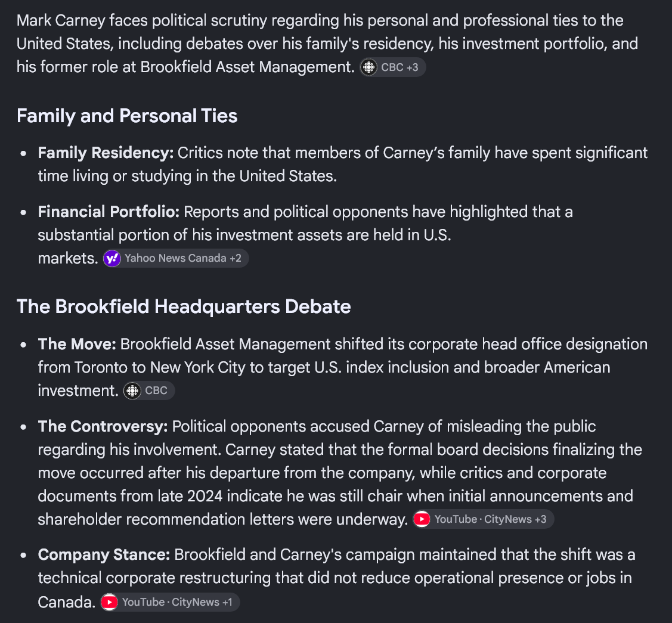Open the 'CBC +3' sources chip
Screen dimensions: 672x623
click(x=393, y=67)
